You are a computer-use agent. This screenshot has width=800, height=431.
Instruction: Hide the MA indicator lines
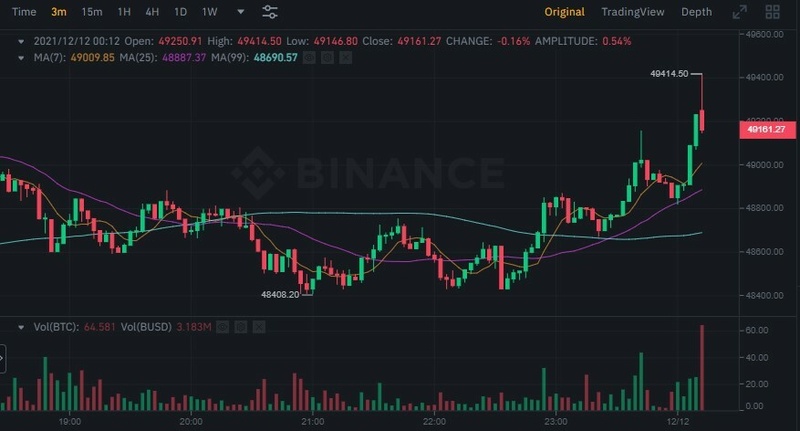pos(310,58)
